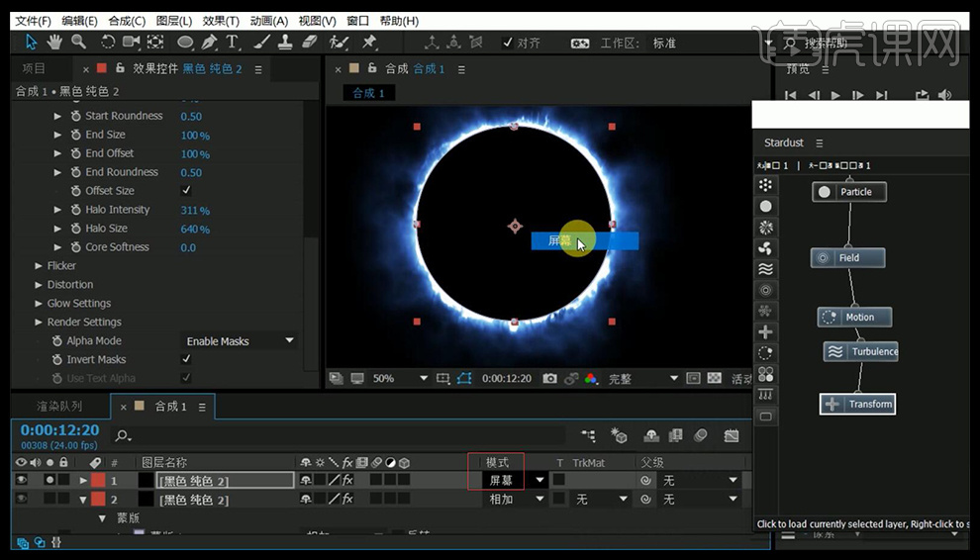Uncheck the Invert Masks checkbox

[186, 360]
